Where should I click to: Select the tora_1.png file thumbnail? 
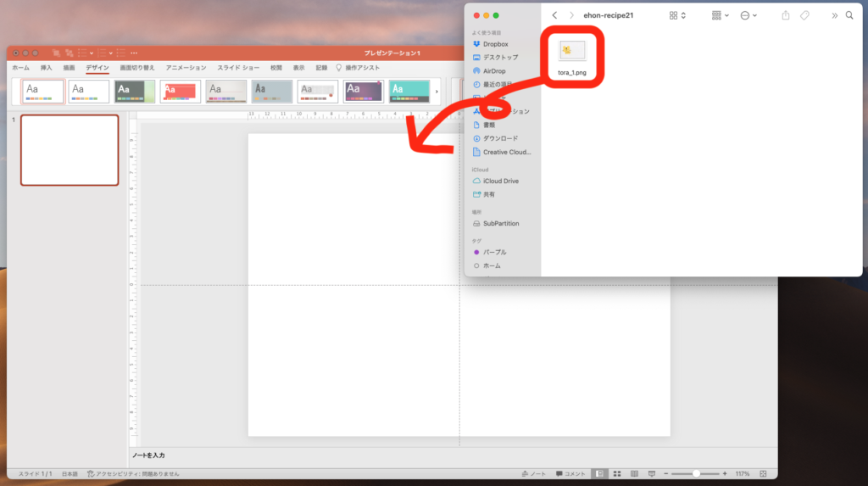pos(572,51)
